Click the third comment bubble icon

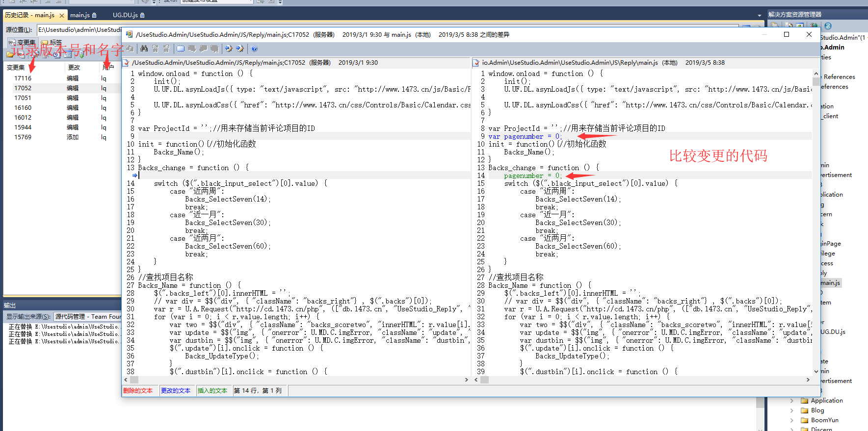click(x=214, y=49)
